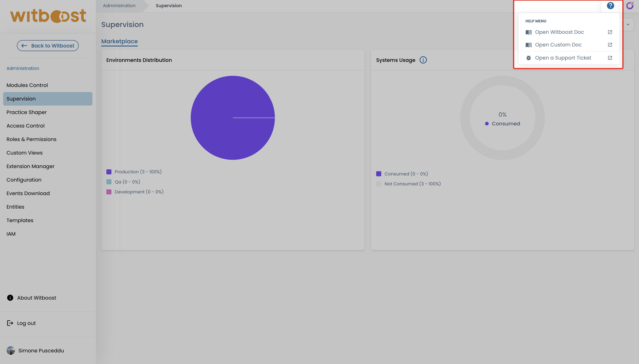This screenshot has height=364, width=639.
Task: Click the Back to Witboost button
Action: 48,46
